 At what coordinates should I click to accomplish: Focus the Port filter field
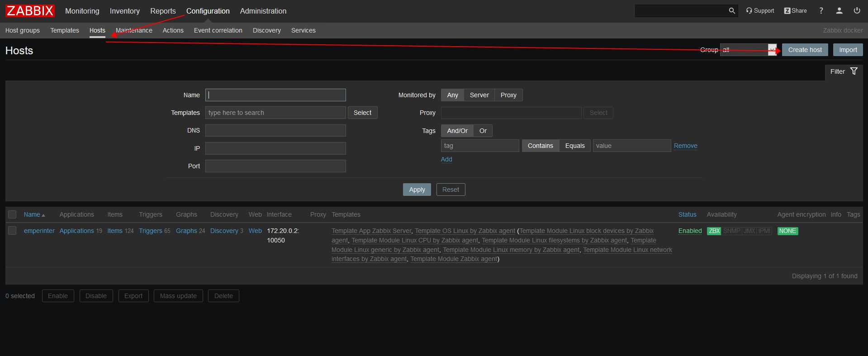(275, 166)
